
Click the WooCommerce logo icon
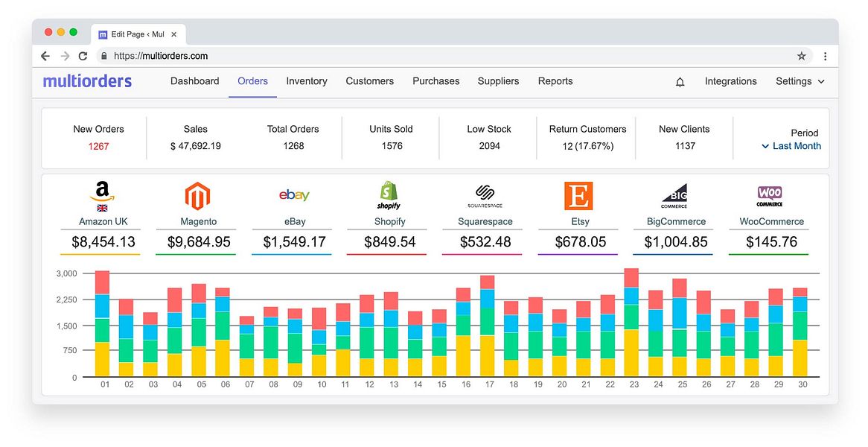(770, 196)
